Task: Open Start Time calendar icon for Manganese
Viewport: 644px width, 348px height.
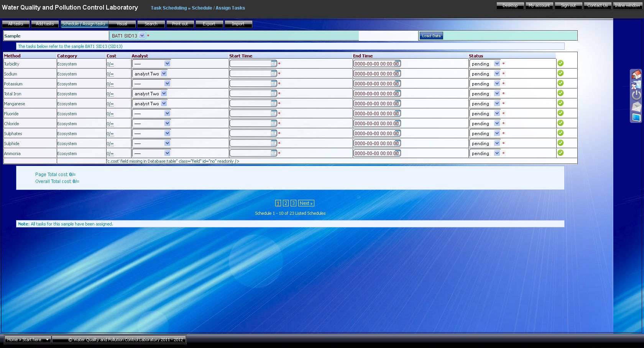Action: [x=274, y=103]
